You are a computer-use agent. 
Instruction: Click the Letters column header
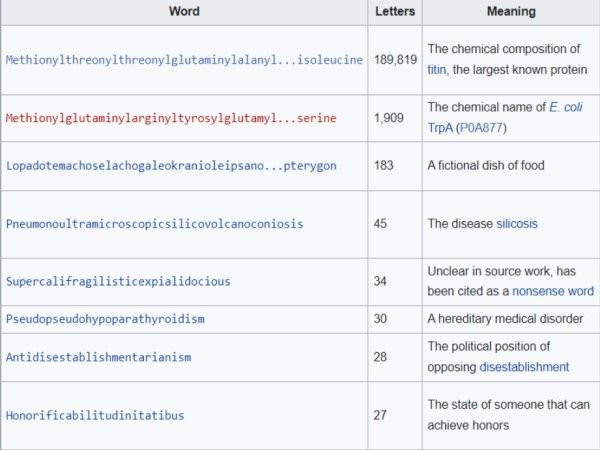tap(395, 12)
